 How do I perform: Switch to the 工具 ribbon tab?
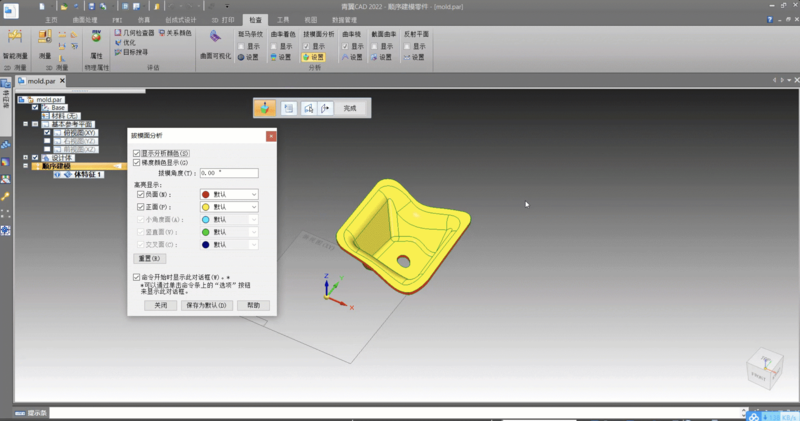283,19
